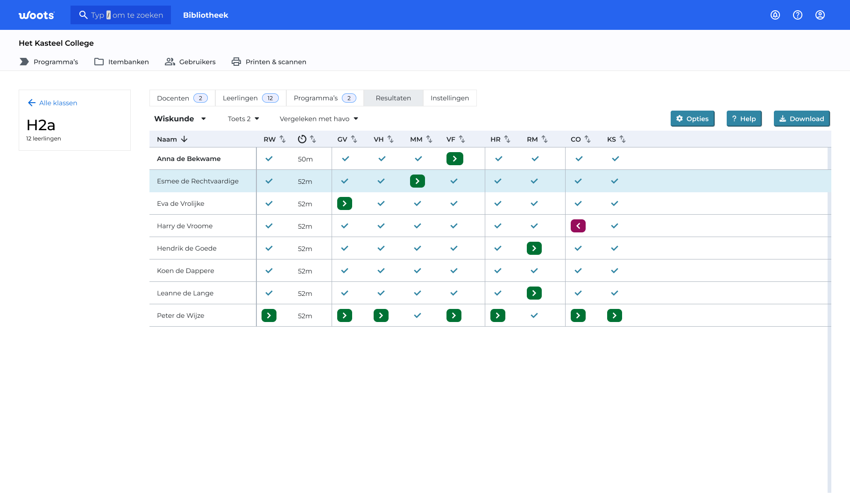Switch to the Leerlingen tab
The width and height of the screenshot is (850, 504).
point(250,98)
